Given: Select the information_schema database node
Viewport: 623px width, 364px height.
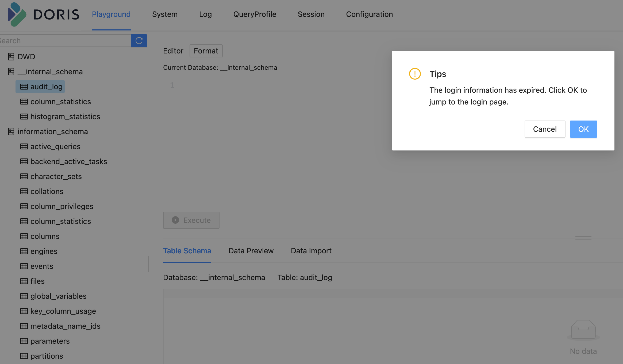Looking at the screenshot, I should point(53,131).
